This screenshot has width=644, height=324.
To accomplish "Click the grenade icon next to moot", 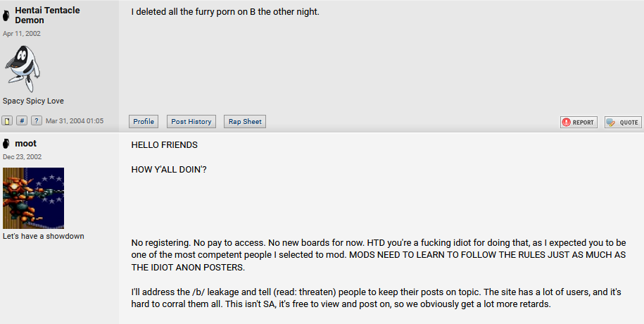I will click(x=6, y=144).
